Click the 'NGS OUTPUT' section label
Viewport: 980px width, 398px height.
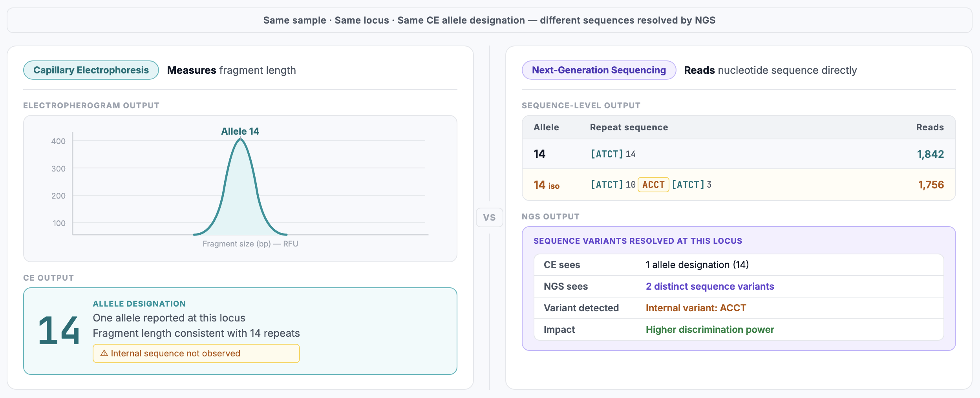[550, 217]
